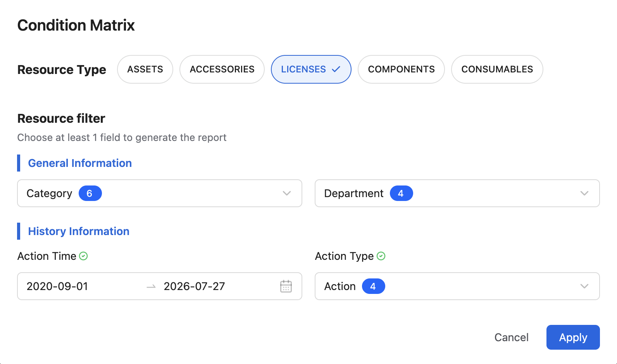This screenshot has height=364, width=617.
Task: Edit the end date 2026-07-27
Action: click(x=194, y=286)
